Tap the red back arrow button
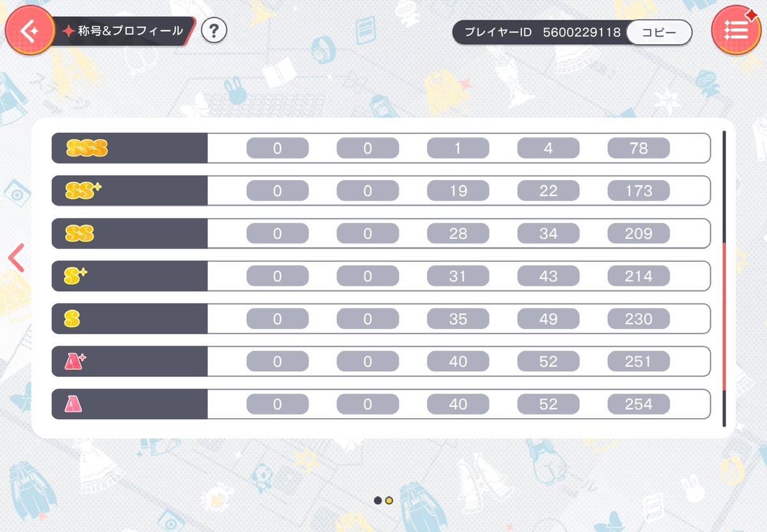Screen dimensions: 767x532 29,31
